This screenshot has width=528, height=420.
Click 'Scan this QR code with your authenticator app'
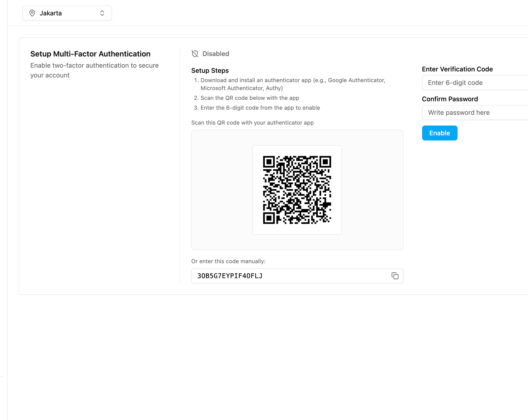252,122
